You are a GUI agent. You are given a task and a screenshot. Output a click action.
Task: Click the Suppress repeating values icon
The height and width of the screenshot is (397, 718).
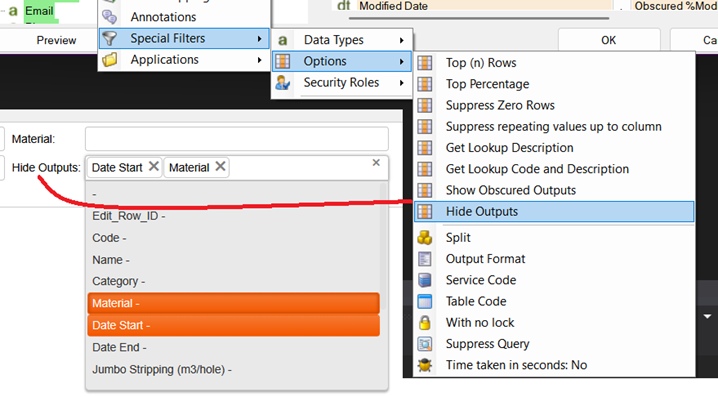coord(424,126)
